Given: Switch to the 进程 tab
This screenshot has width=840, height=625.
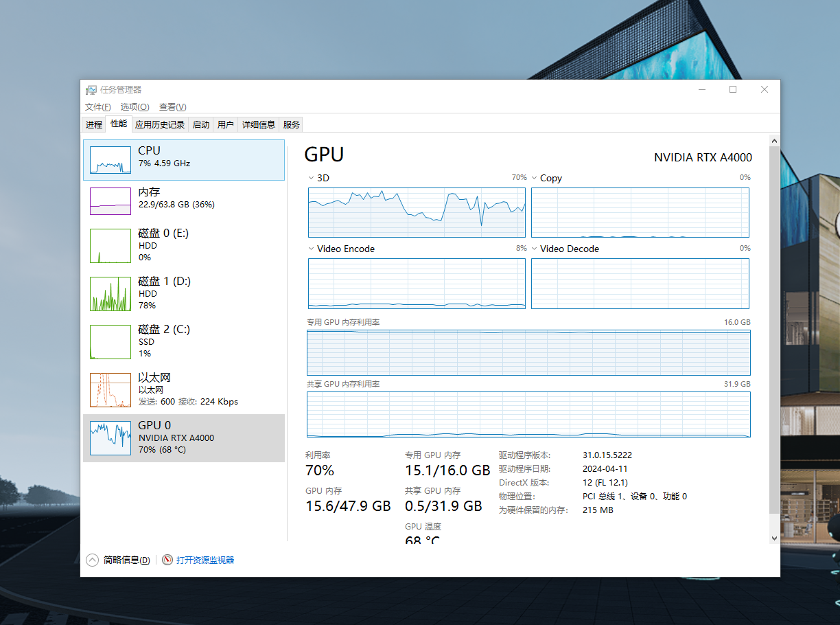Looking at the screenshot, I should coord(94,124).
